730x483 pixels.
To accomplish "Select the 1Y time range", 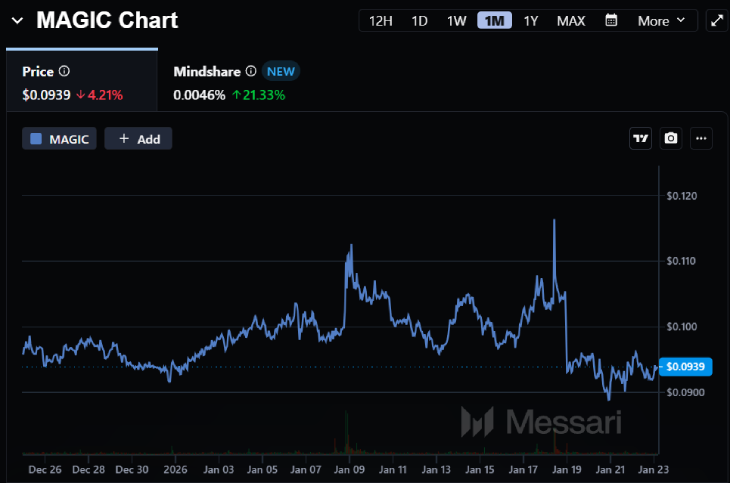I will tap(531, 20).
